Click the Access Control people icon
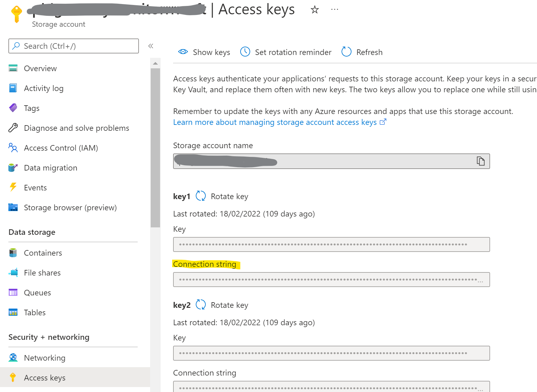This screenshot has height=392, width=537. (x=13, y=148)
